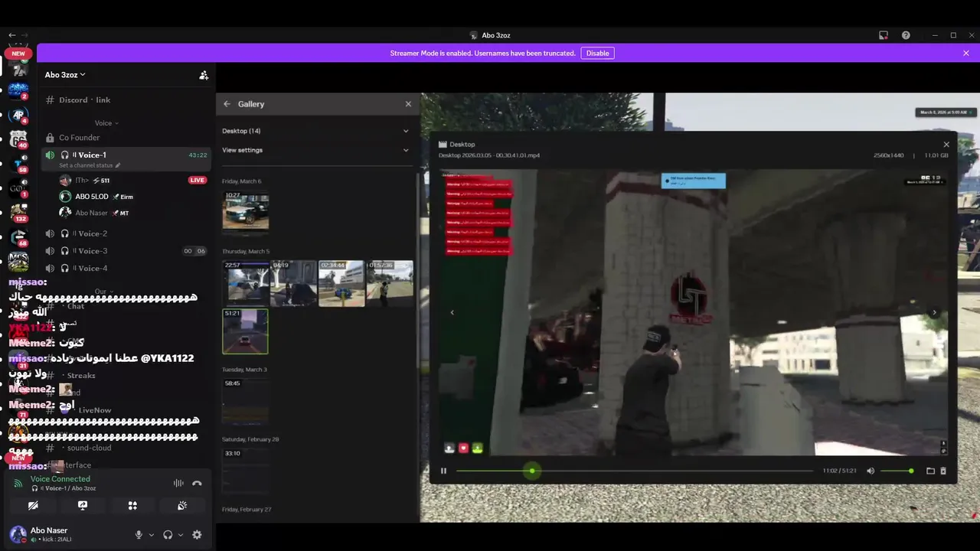Pause the video playback
Image resolution: width=980 pixels, height=551 pixels.
tap(443, 471)
